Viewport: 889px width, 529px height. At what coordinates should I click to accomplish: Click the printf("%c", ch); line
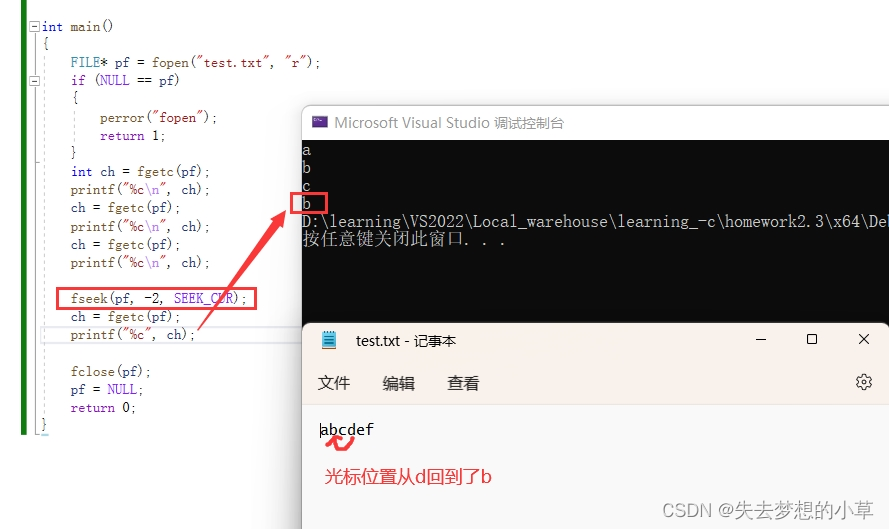click(x=133, y=335)
